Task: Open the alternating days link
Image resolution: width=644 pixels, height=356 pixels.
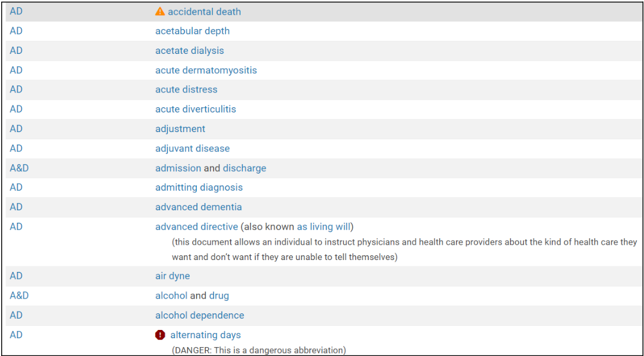Action: point(205,335)
